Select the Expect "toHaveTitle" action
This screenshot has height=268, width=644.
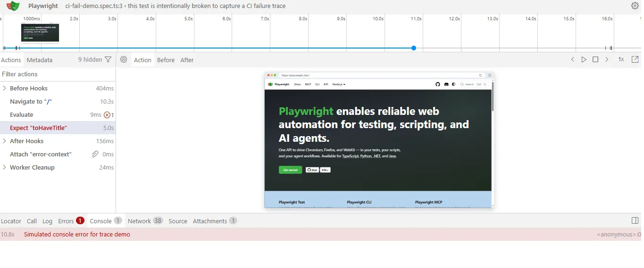[58, 128]
